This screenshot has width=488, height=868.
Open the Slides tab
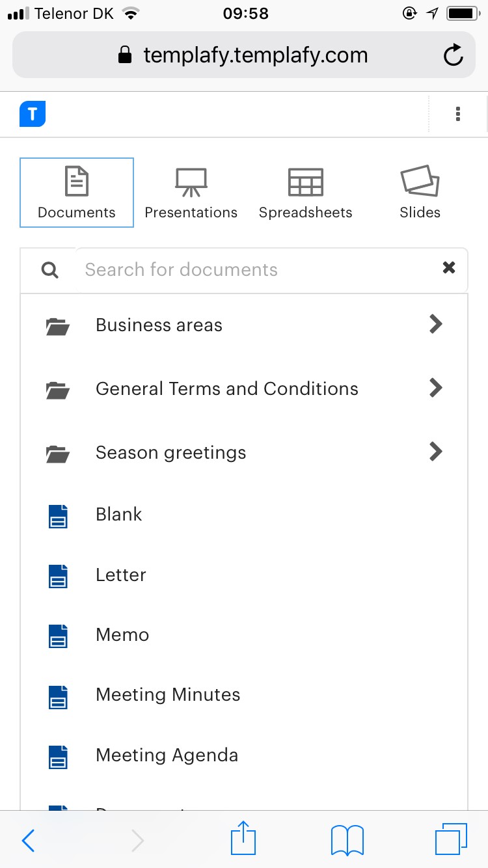tap(420, 193)
